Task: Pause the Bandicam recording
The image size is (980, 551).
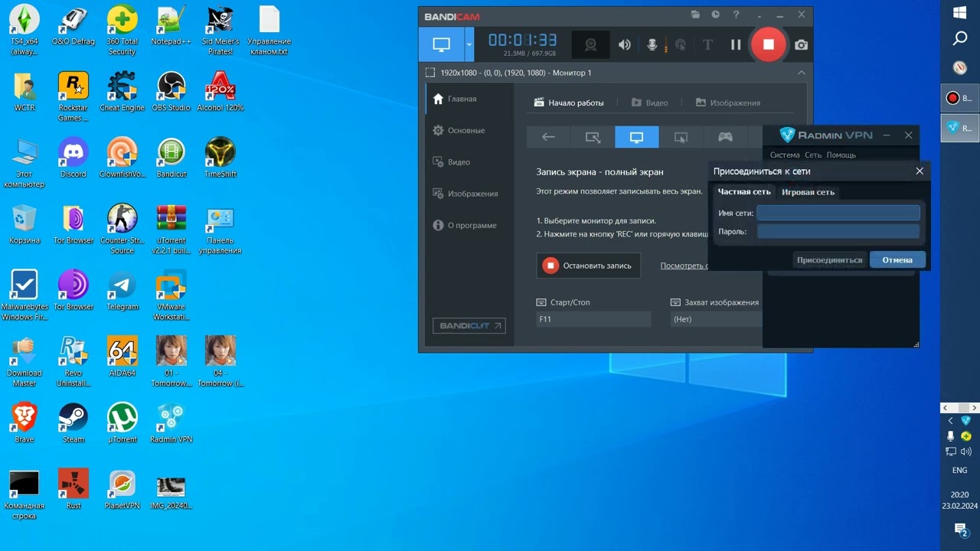Action: point(736,44)
